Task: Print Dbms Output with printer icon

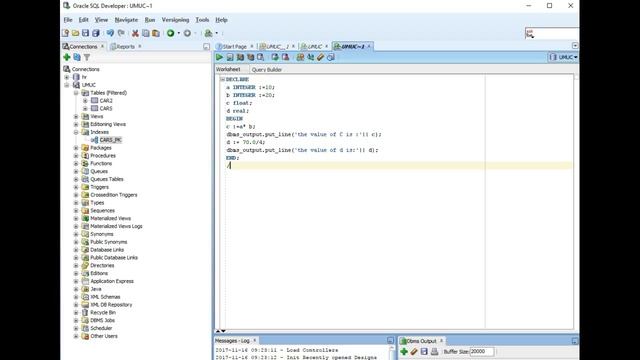Action: [434, 351]
